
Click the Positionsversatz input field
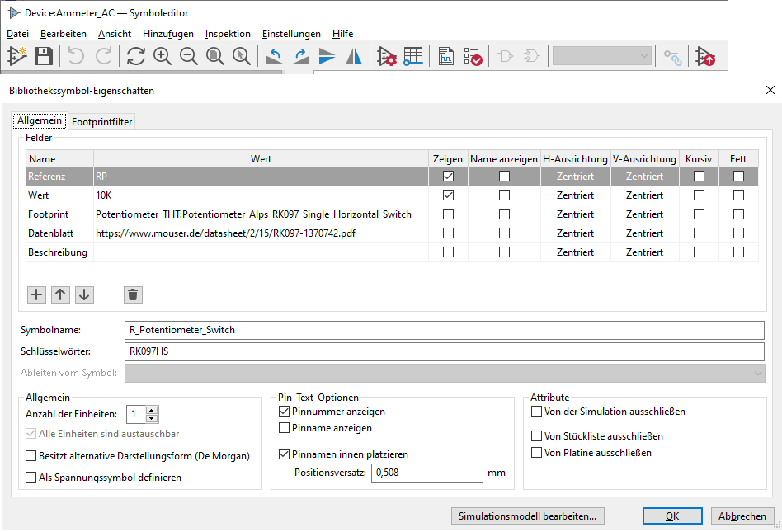point(427,473)
